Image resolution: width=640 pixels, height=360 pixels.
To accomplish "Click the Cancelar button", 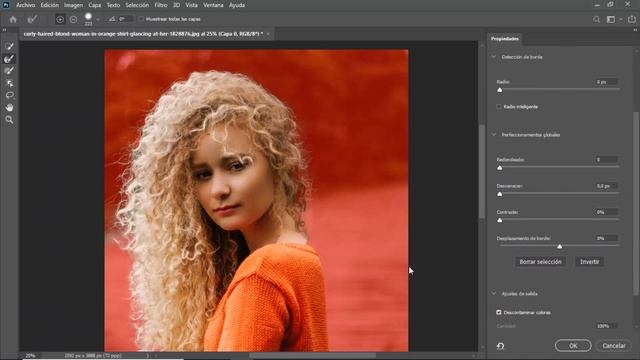I will click(x=614, y=346).
